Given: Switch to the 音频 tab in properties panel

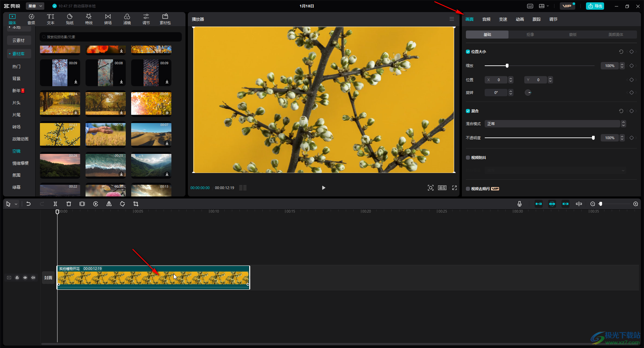Looking at the screenshot, I should pyautogui.click(x=486, y=19).
